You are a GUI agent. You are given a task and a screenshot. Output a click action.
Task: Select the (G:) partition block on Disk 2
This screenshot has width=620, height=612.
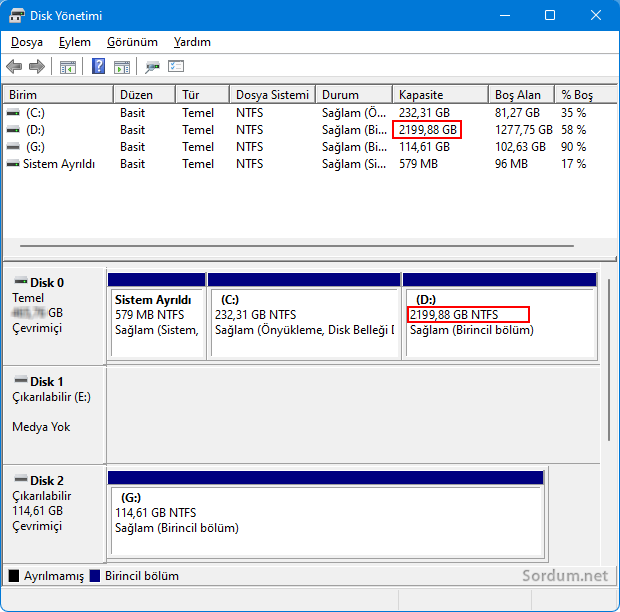(x=326, y=514)
